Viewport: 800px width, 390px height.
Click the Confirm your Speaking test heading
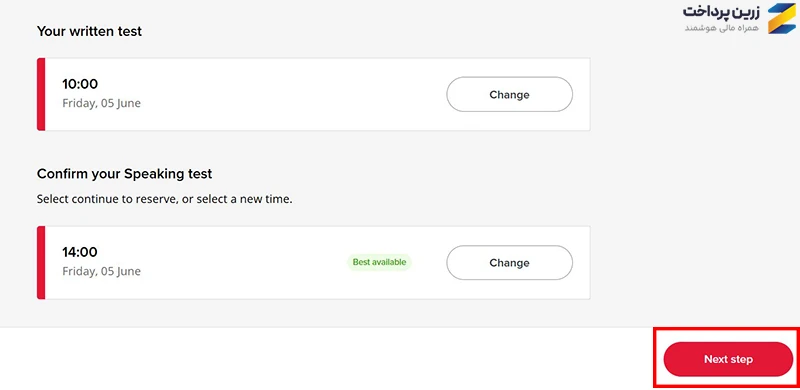(x=124, y=174)
